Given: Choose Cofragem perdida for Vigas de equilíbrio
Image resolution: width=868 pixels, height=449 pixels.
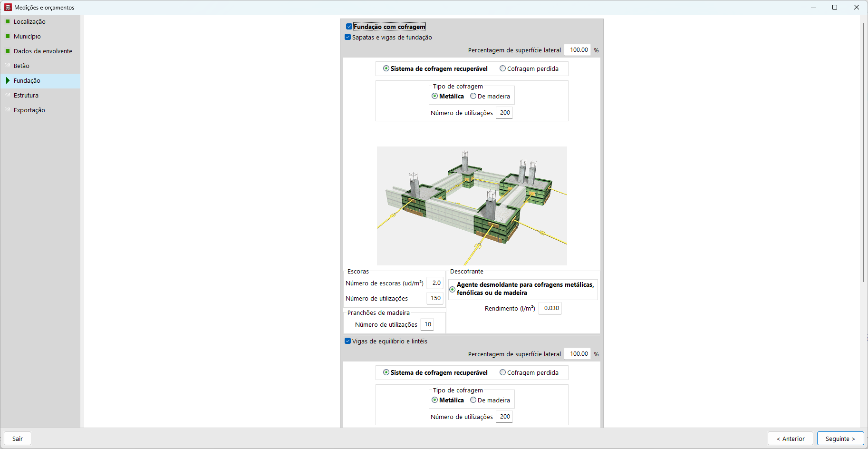Looking at the screenshot, I should point(502,372).
